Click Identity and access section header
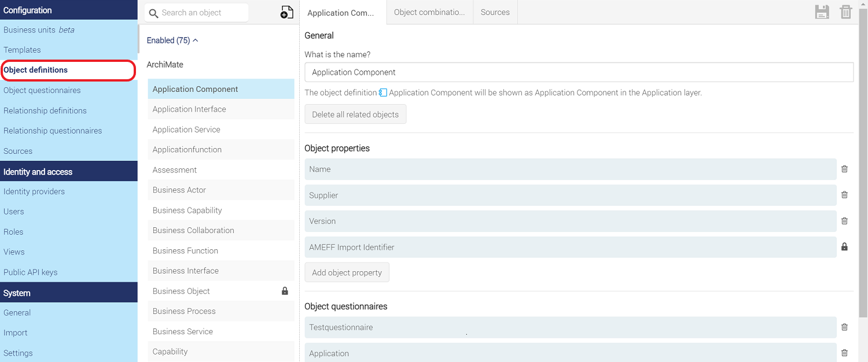The height and width of the screenshot is (362, 868). pyautogui.click(x=69, y=171)
